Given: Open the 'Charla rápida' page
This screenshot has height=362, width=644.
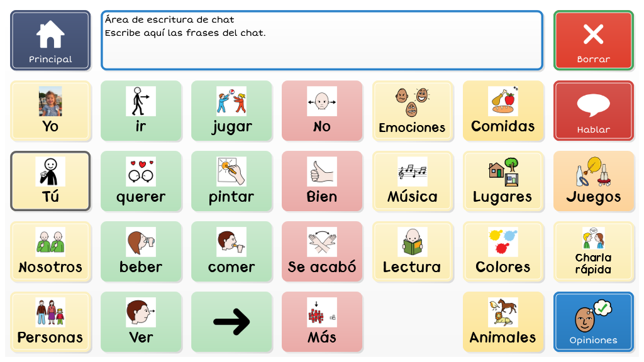Looking at the screenshot, I should (x=593, y=251).
